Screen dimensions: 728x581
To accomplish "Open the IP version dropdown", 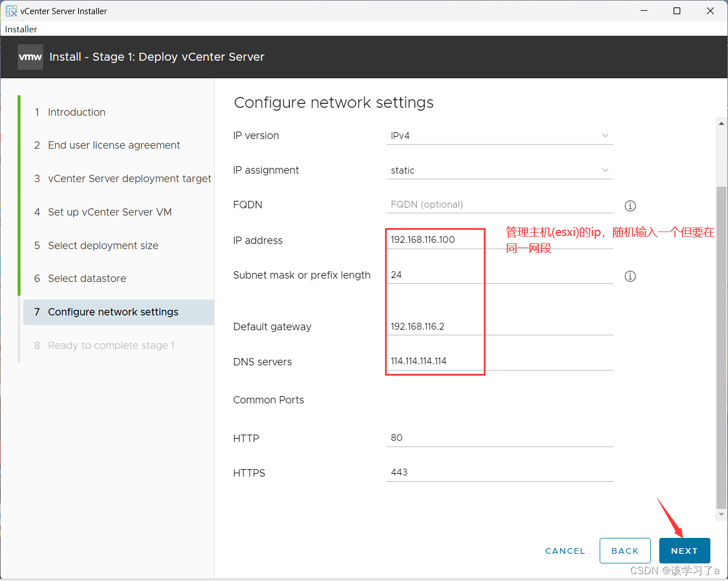I will [x=500, y=136].
